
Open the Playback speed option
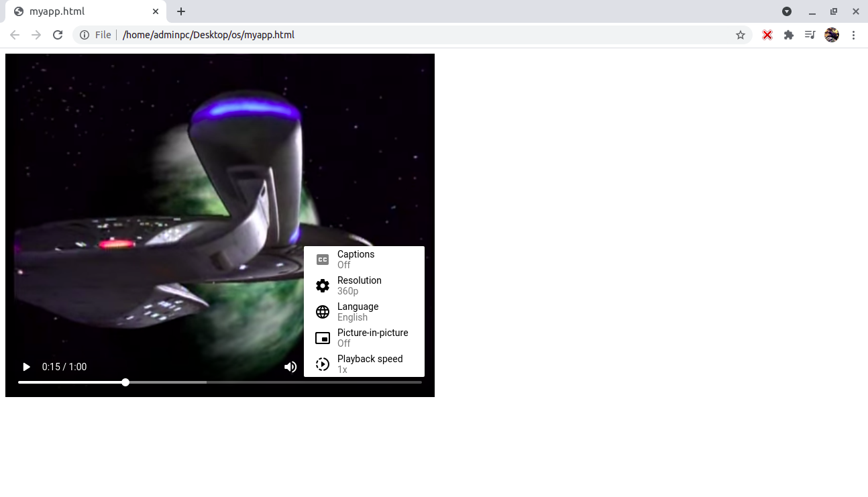pyautogui.click(x=364, y=364)
